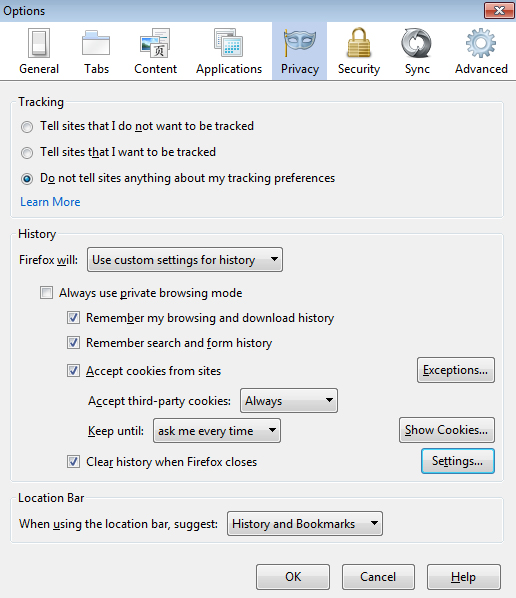Uncheck 'Clear history when Firefox closes'
The height and width of the screenshot is (598, 516).
(x=73, y=462)
